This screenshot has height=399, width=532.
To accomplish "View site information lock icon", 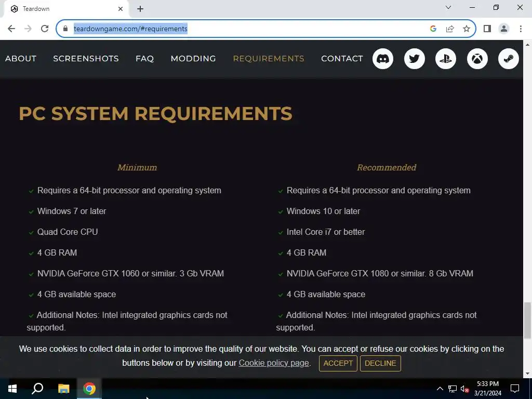I will (65, 29).
